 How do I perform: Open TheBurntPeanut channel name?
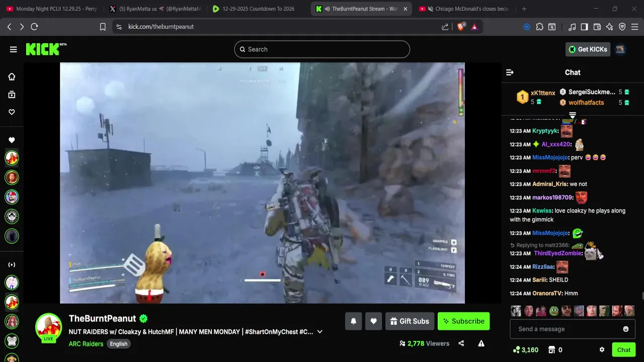click(103, 318)
